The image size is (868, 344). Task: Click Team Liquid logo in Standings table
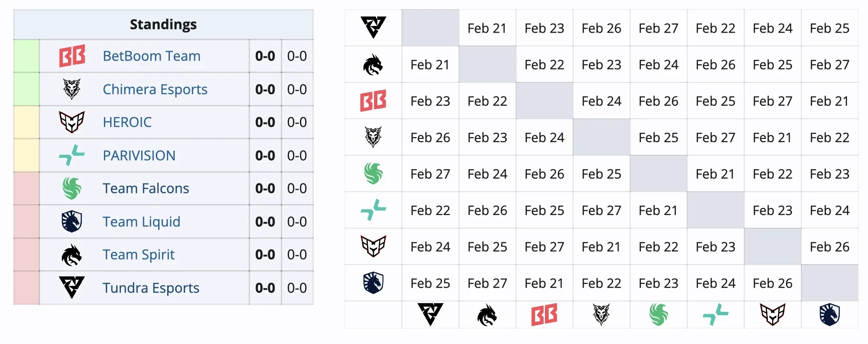(x=72, y=221)
